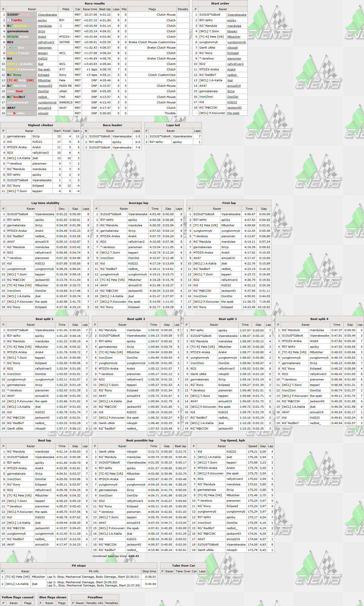Click top speed value 179,21
Image resolution: width=364 pixels, height=606 pixels.
tap(253, 452)
